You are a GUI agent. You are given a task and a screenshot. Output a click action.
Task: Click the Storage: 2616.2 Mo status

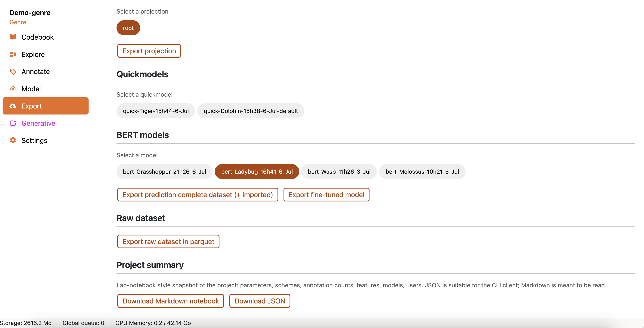26,323
